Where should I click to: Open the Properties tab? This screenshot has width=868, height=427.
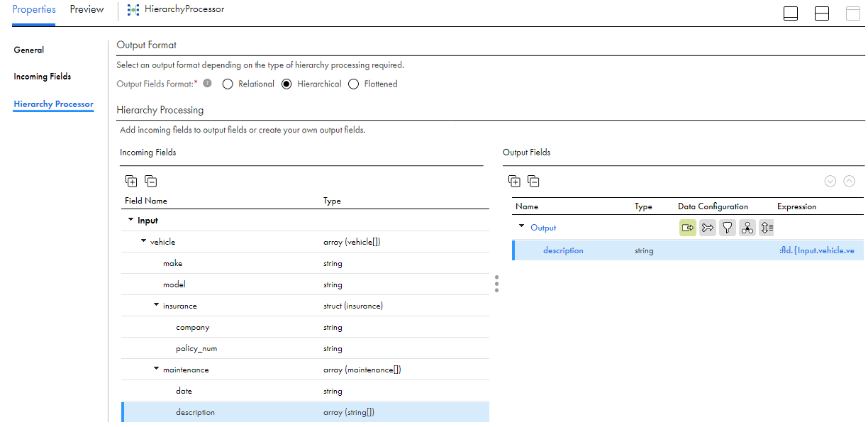[x=34, y=10]
